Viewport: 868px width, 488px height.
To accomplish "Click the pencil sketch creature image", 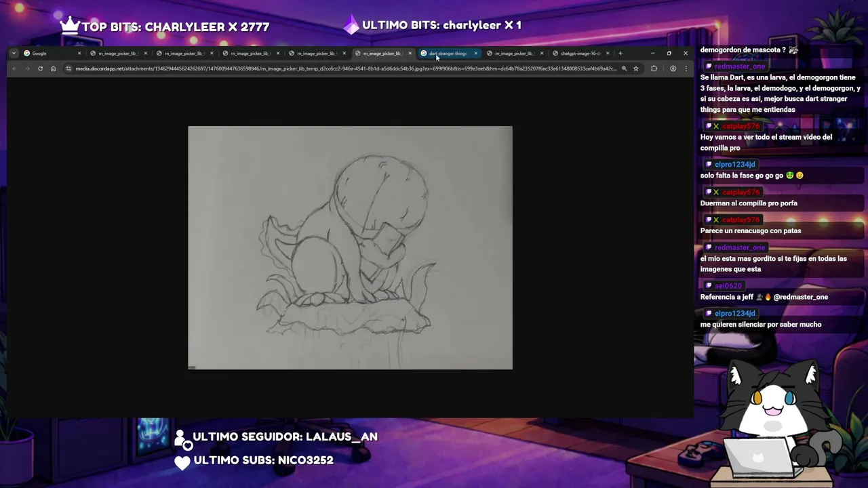I will point(350,247).
